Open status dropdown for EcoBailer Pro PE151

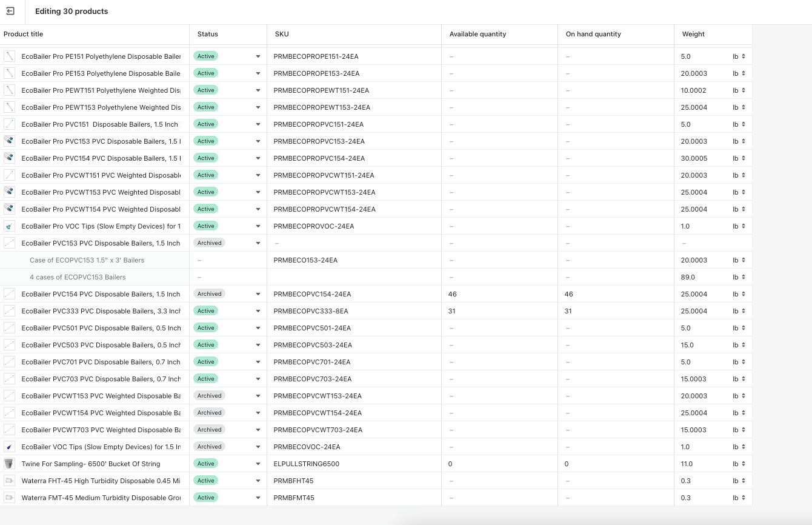(258, 56)
